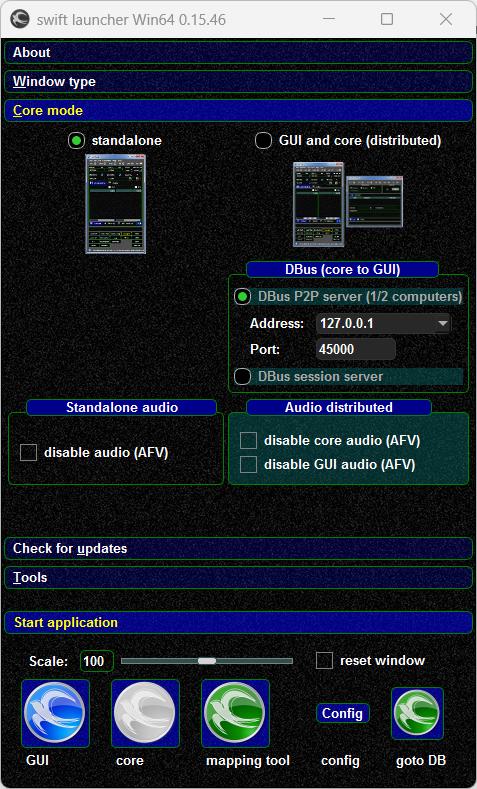
Task: Choose DBus session server option
Action: click(x=243, y=376)
